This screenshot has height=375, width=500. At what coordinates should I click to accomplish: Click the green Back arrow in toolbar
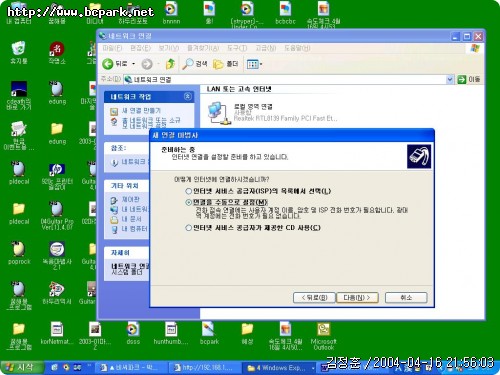(x=108, y=64)
